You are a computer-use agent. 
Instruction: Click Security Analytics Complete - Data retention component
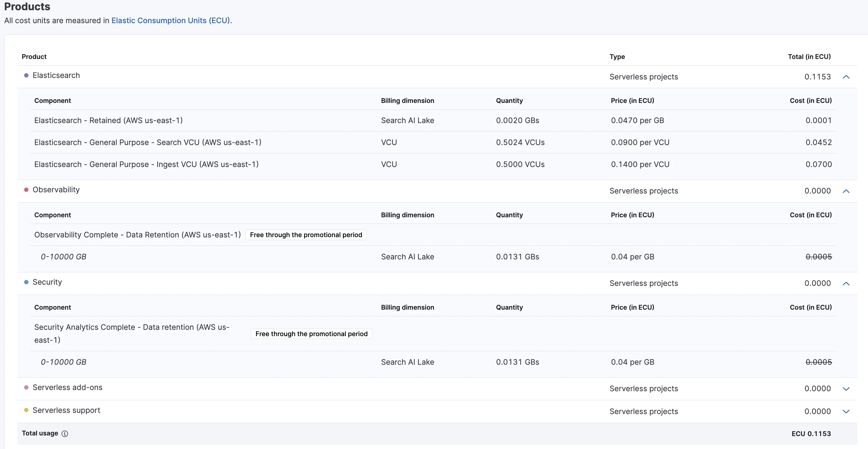pyautogui.click(x=132, y=333)
